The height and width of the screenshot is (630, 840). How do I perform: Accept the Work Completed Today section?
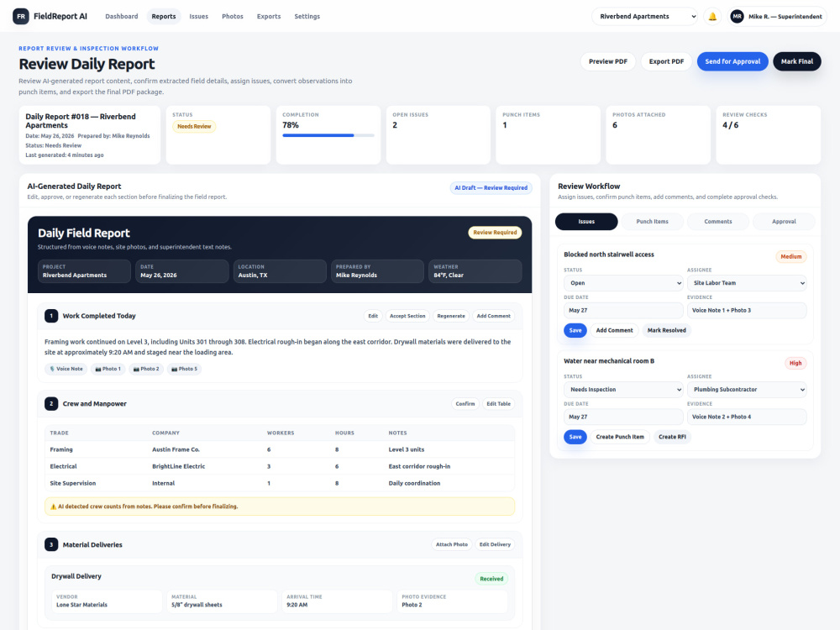[x=407, y=316]
